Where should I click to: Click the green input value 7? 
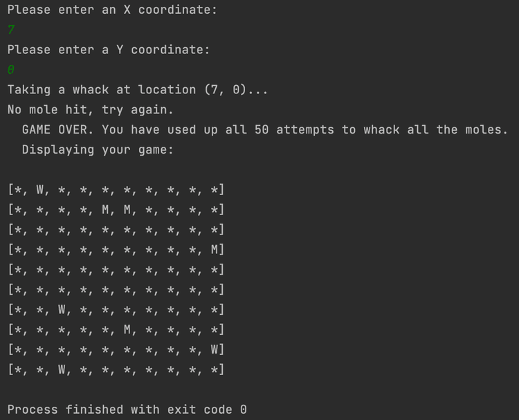[11, 30]
